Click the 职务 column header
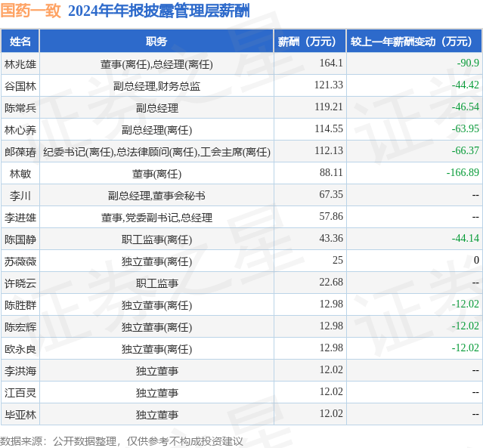 point(156,42)
